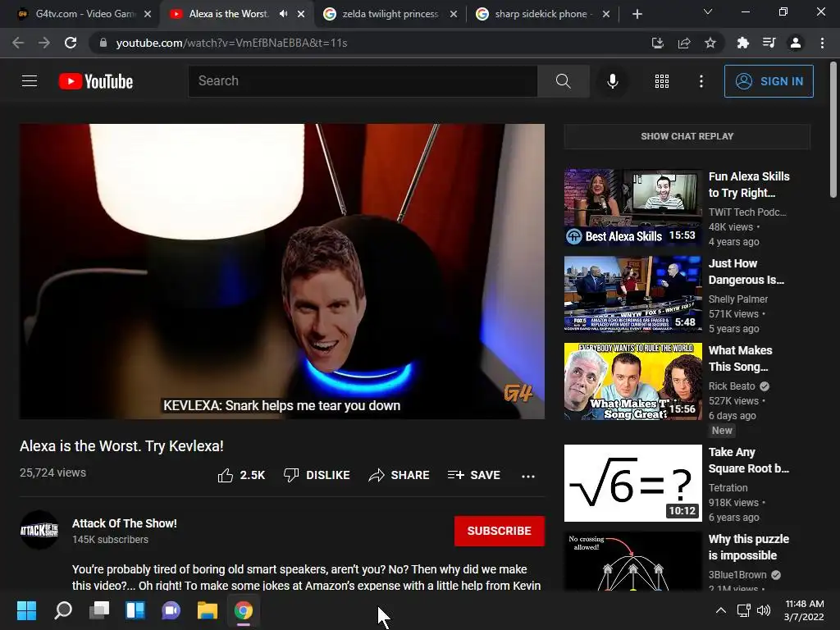The height and width of the screenshot is (630, 840).
Task: Open Rick Beato channel name
Action: point(732,386)
